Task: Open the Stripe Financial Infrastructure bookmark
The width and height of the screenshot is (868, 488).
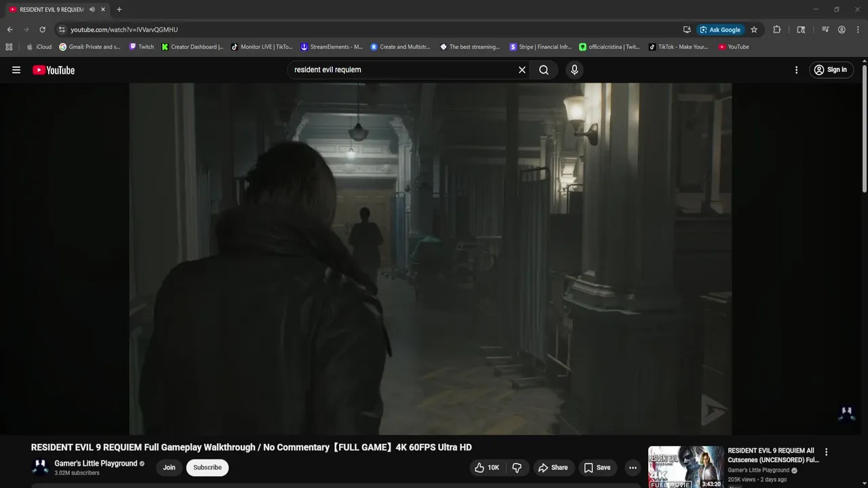Action: pos(540,47)
